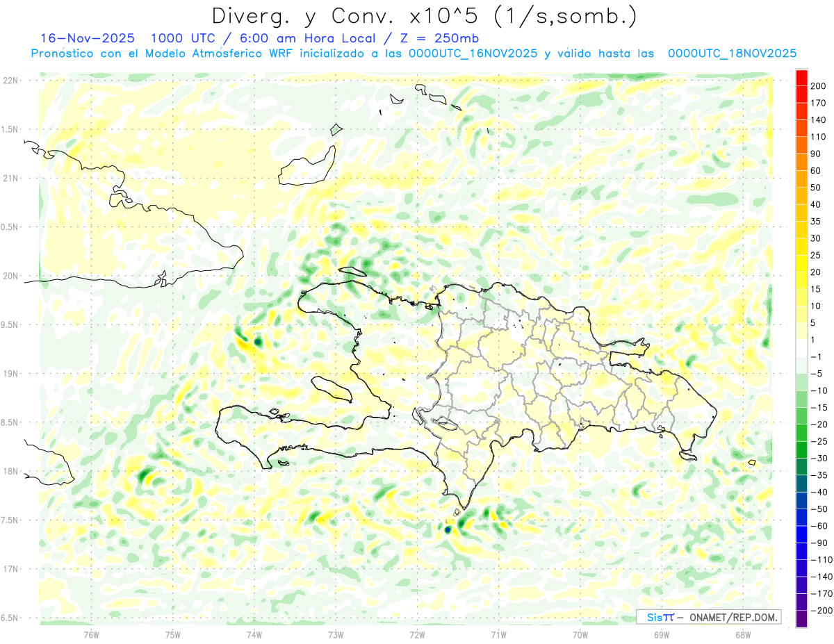
Task: Click the colorbar value '-40'
Action: [820, 493]
